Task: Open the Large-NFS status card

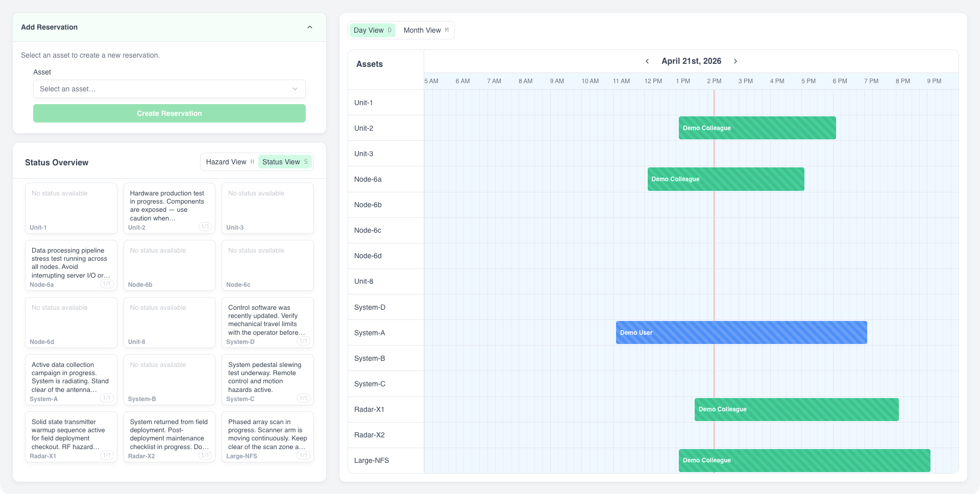Action: pyautogui.click(x=267, y=437)
